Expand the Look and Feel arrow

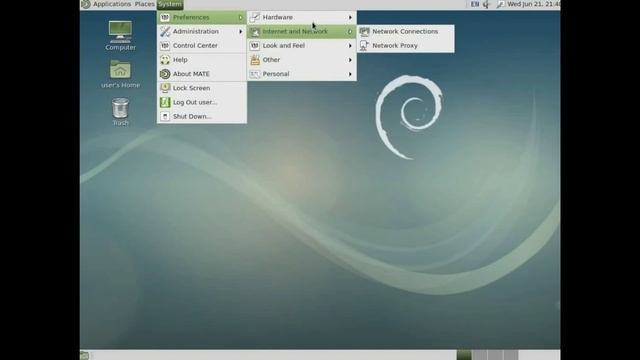[x=350, y=46]
